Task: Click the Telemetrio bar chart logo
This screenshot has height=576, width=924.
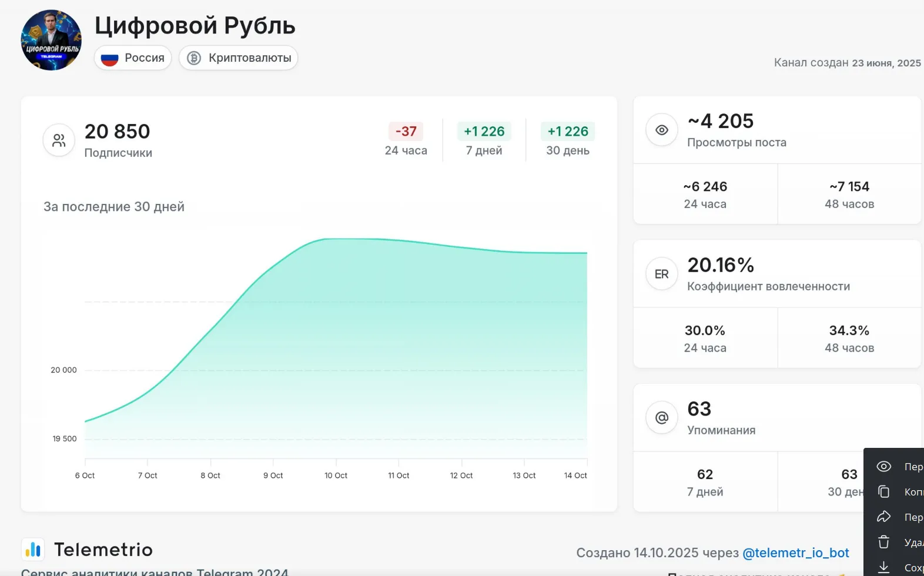Action: tap(33, 550)
